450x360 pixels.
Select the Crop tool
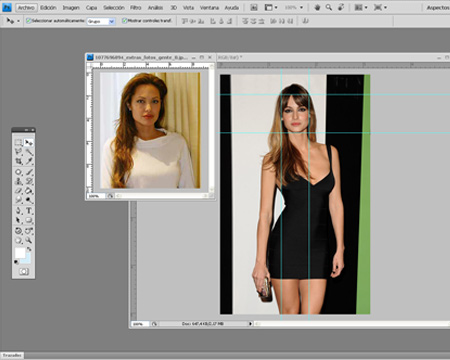18,161
